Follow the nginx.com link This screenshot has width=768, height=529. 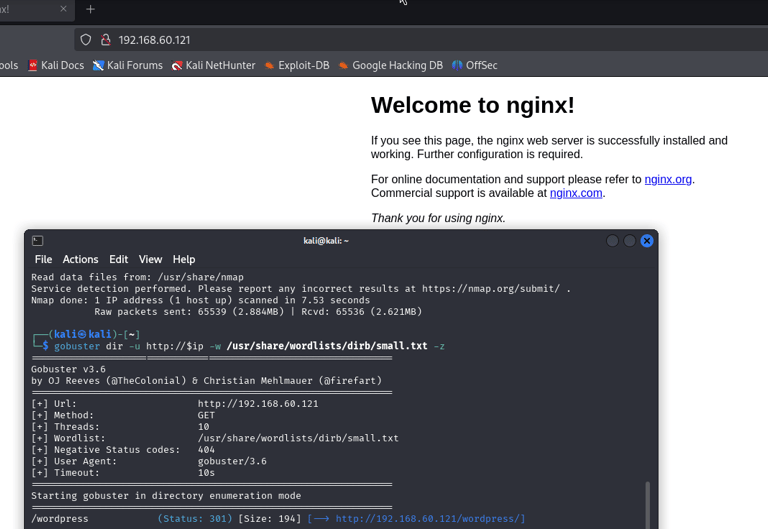click(x=576, y=193)
